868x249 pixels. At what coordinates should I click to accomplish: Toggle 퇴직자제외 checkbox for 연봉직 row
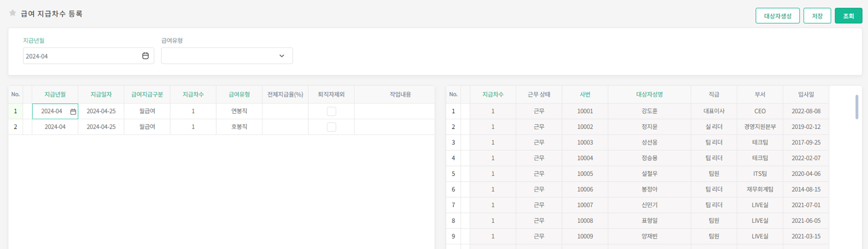tap(331, 111)
